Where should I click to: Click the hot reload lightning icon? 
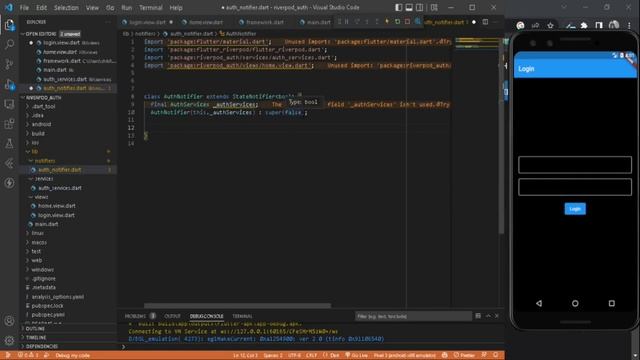coord(387,22)
